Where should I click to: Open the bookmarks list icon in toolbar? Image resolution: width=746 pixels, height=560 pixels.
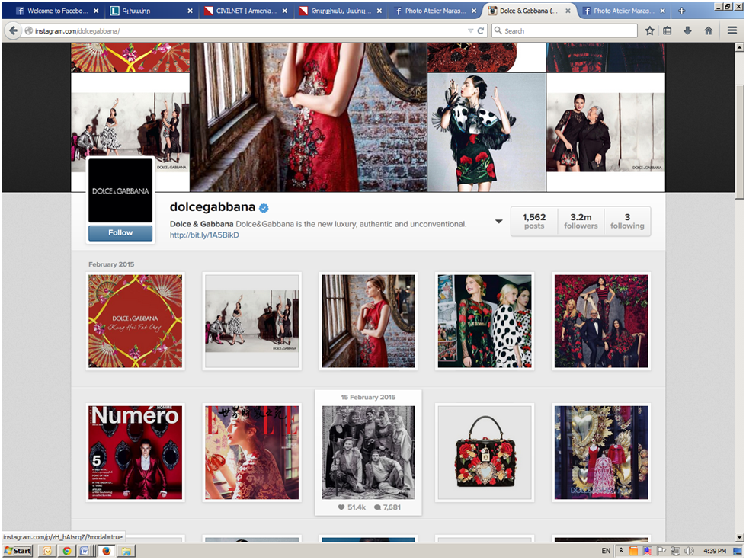coord(668,30)
